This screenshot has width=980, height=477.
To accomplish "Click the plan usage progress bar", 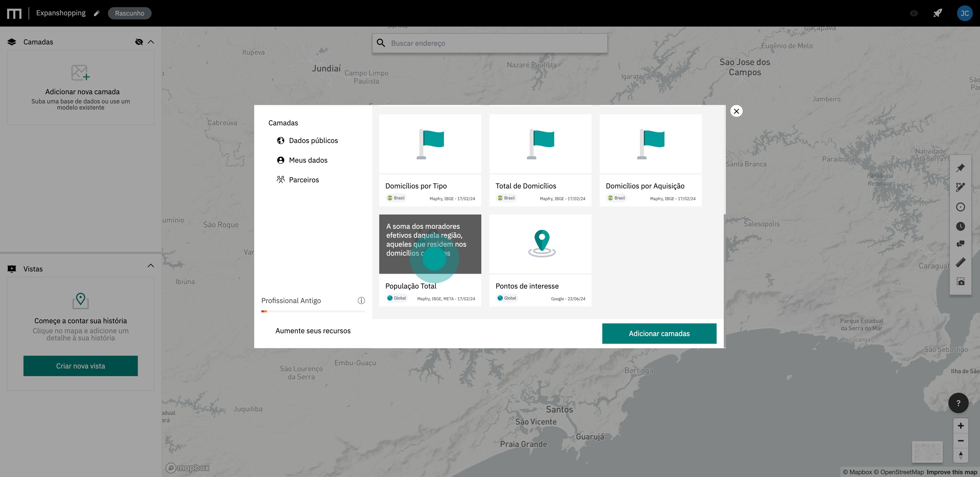I will coord(313,311).
